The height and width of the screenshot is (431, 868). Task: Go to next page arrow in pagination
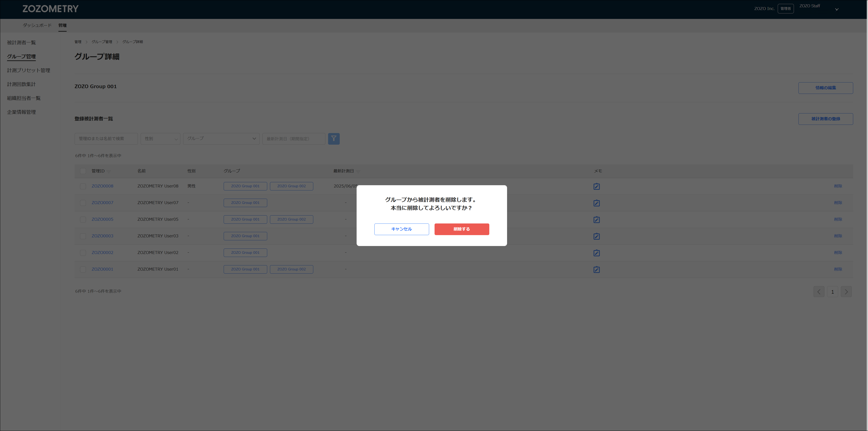[846, 292]
